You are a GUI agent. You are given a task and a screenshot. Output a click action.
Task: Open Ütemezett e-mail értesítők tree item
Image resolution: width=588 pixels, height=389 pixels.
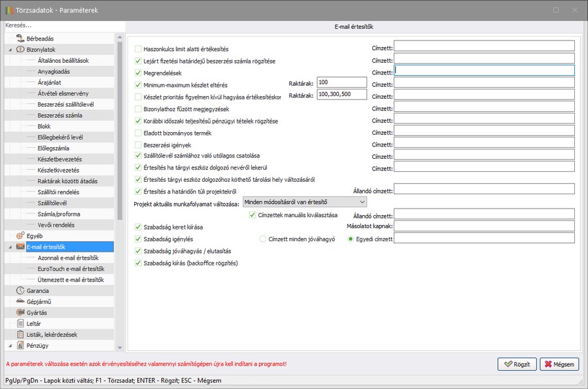71,280
